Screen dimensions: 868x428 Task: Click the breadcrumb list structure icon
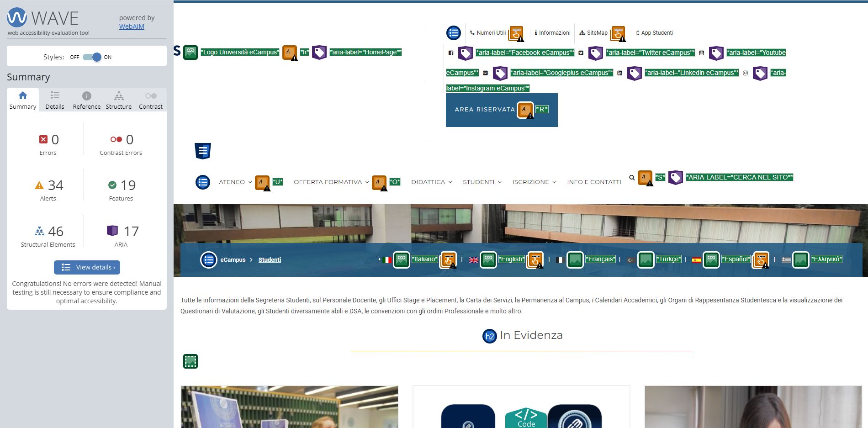(209, 260)
